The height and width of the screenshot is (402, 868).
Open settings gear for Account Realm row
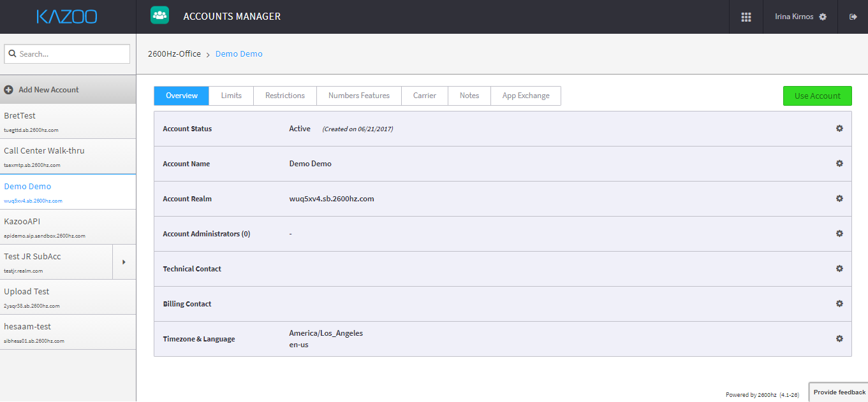pos(839,199)
